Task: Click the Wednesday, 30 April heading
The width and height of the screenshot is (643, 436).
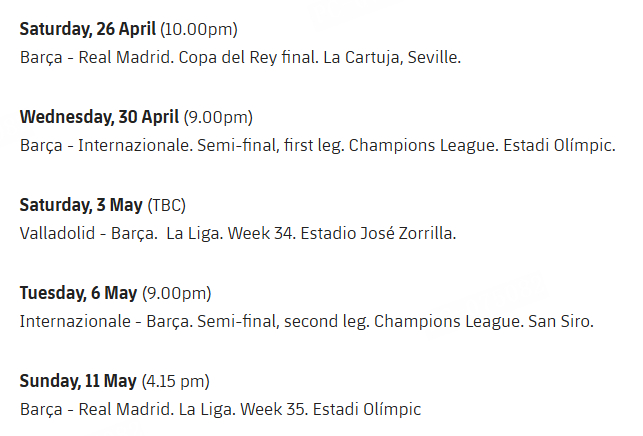Action: [x=96, y=117]
